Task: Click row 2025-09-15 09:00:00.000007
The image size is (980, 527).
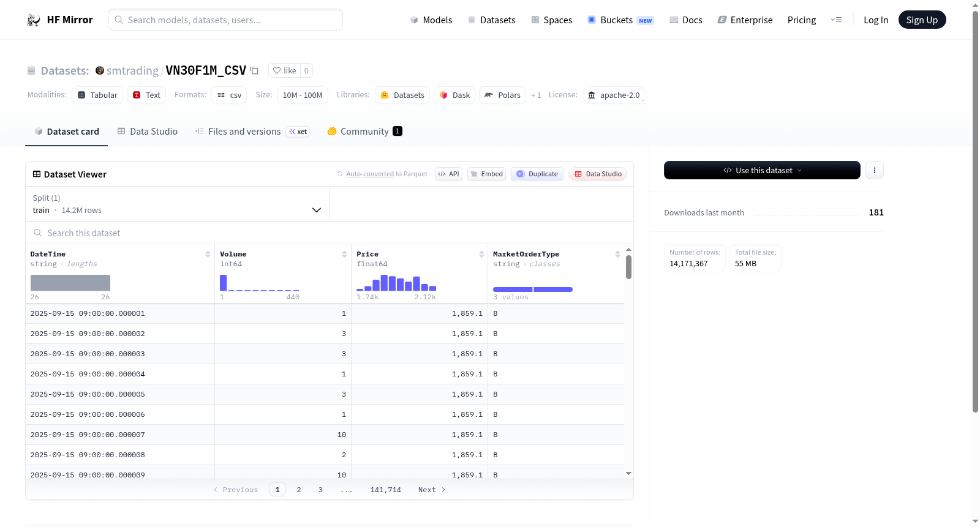Action: 325,435
